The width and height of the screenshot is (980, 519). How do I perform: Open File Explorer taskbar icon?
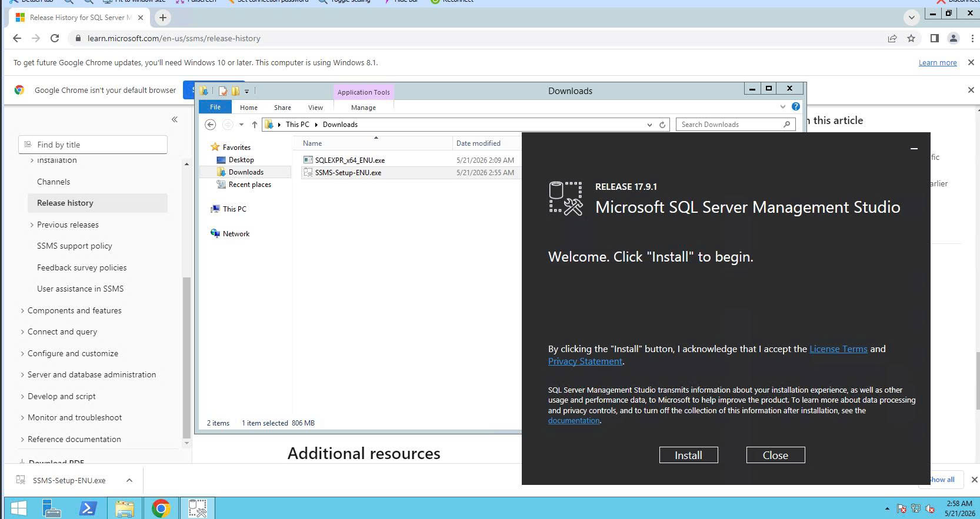pyautogui.click(x=124, y=508)
